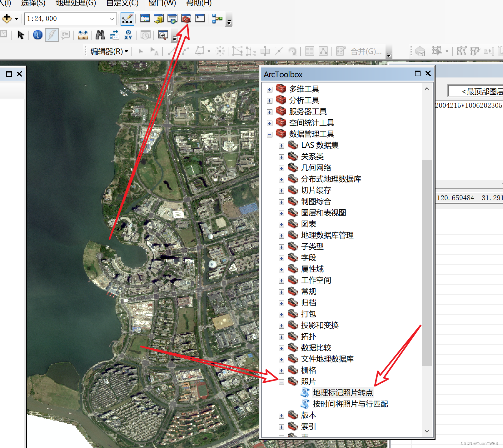Click the Sketch Properties icon in Editor toolbar

click(323, 51)
